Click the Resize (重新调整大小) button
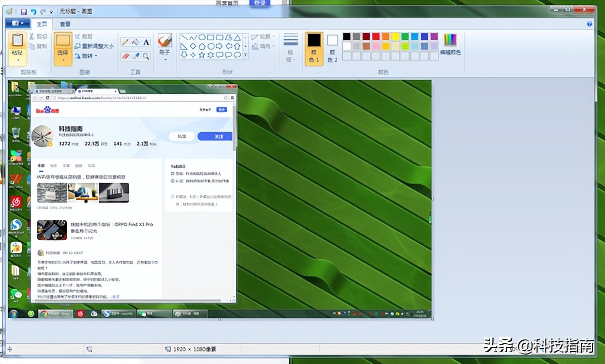605x364 pixels. 94,46
